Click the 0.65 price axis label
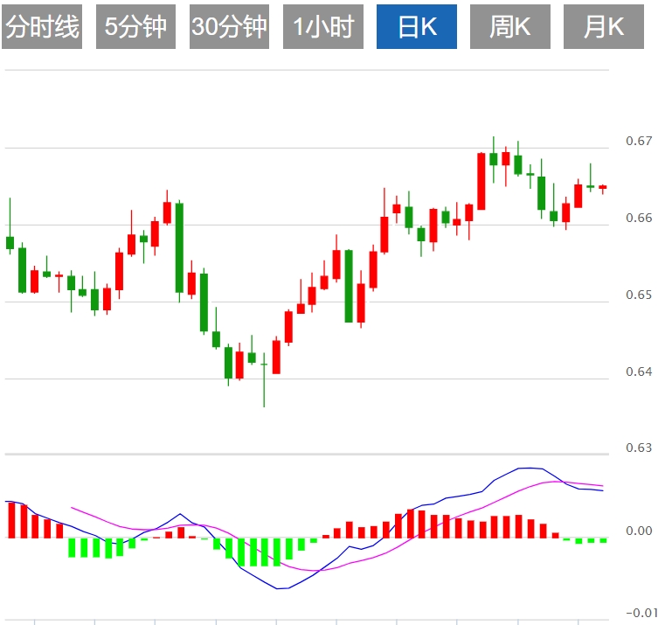672x625 pixels. point(640,295)
